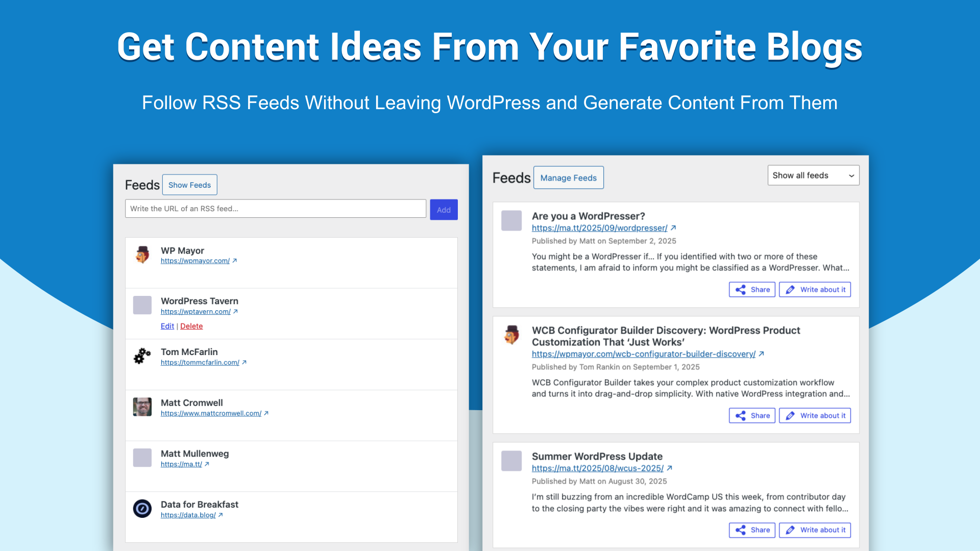Image resolution: width=980 pixels, height=551 pixels.
Task: Click Edit link under WordPress Tavern
Action: pyautogui.click(x=167, y=327)
